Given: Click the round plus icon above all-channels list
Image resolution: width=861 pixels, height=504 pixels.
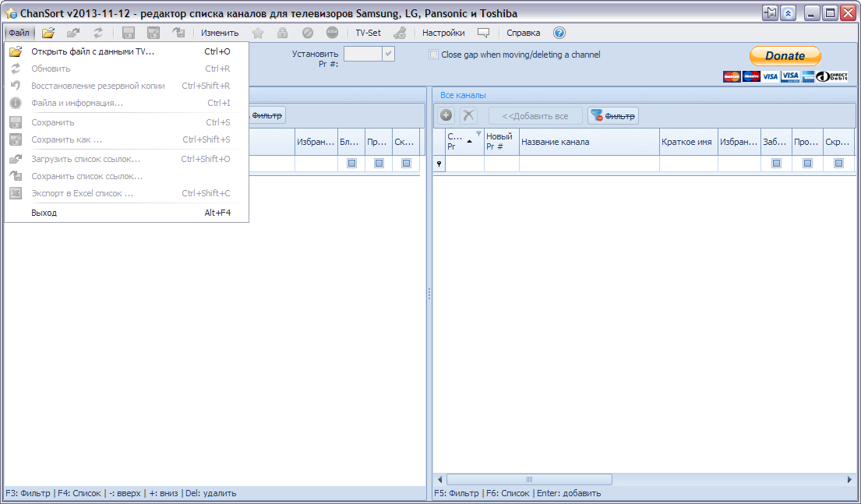Looking at the screenshot, I should [446, 115].
